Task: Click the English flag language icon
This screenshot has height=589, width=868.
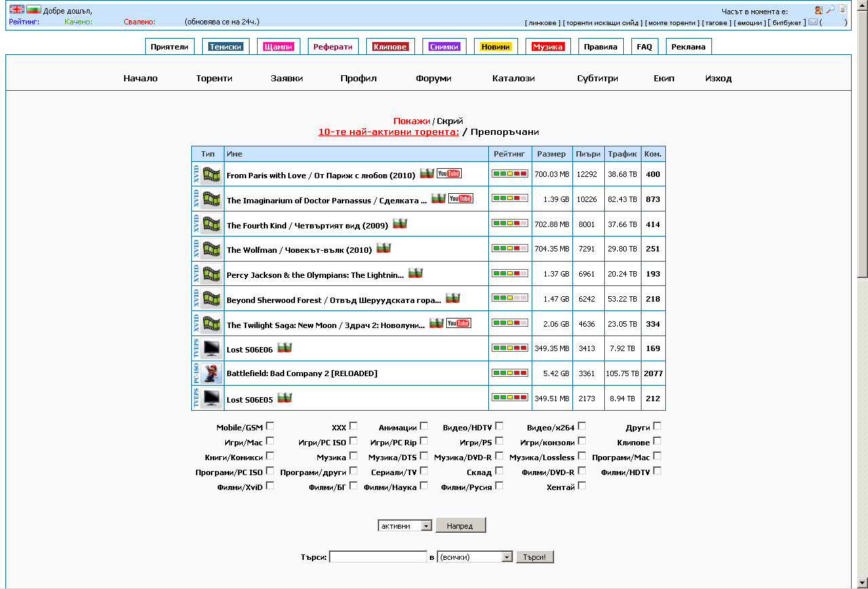Action: pos(17,9)
